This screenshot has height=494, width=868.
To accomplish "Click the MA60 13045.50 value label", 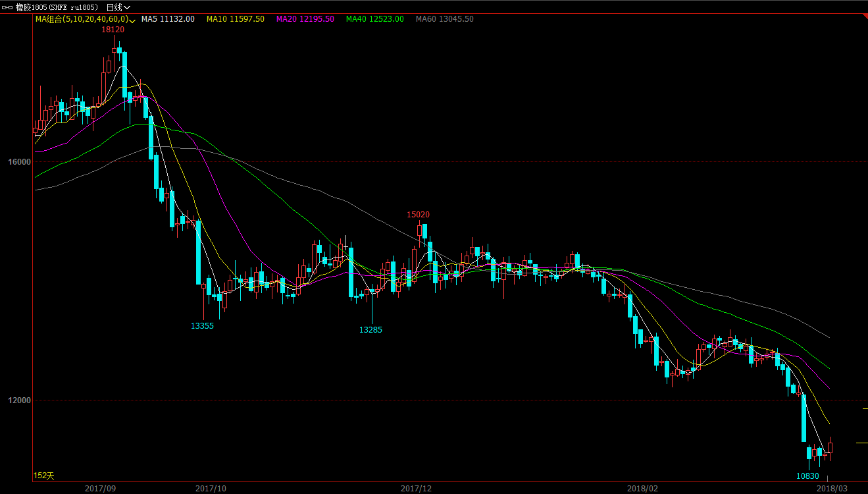I will (445, 19).
